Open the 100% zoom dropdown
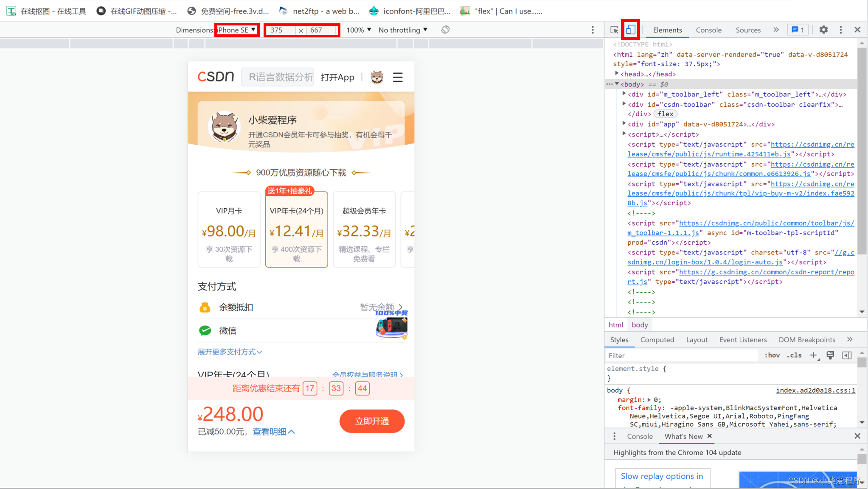This screenshot has width=868, height=489. (359, 30)
